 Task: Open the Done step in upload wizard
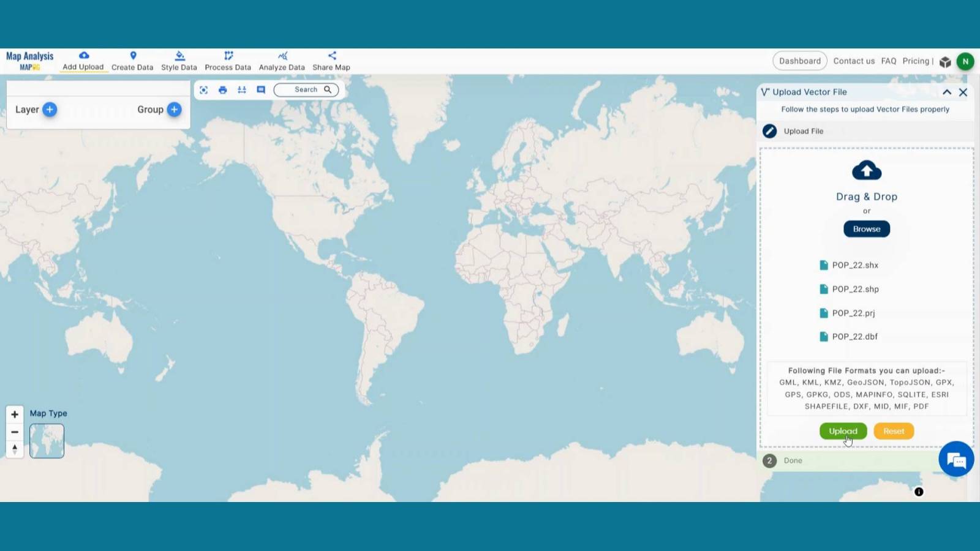coord(793,460)
